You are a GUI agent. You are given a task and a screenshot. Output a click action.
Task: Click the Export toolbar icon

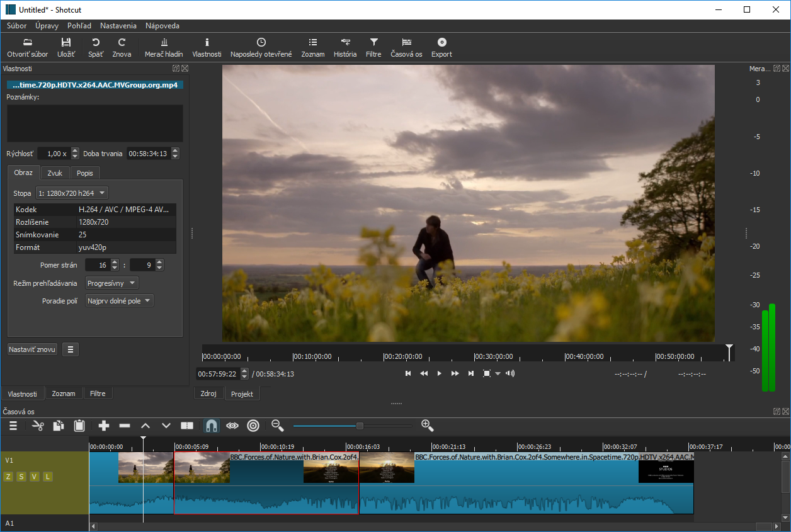[441, 47]
